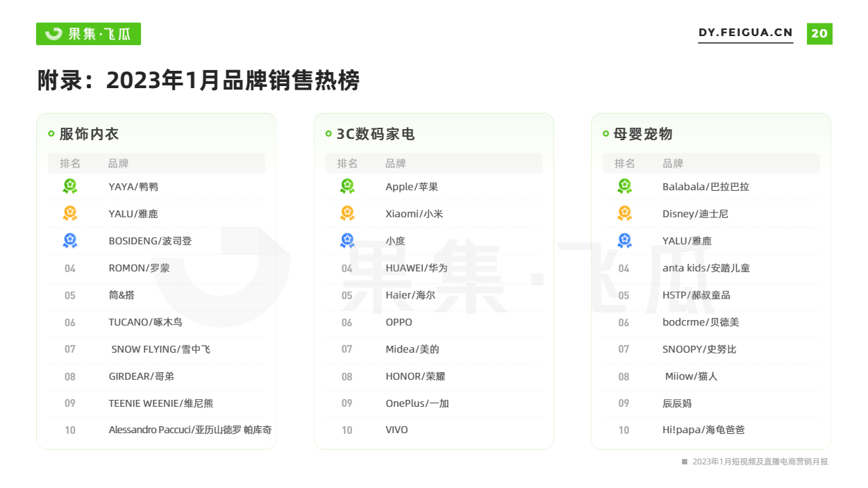Viewport: 868px width, 488px height.
Task: Select the bodcrme/贝德美 row
Action: [711, 322]
